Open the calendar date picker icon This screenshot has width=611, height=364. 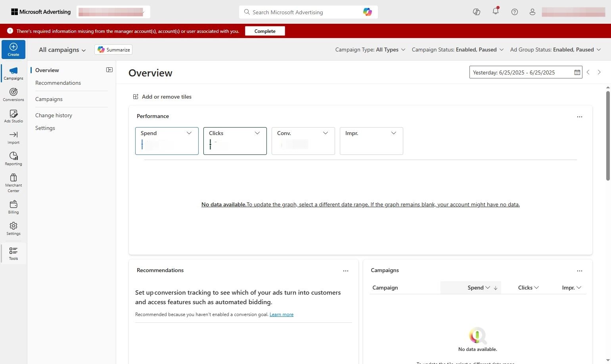pyautogui.click(x=577, y=72)
